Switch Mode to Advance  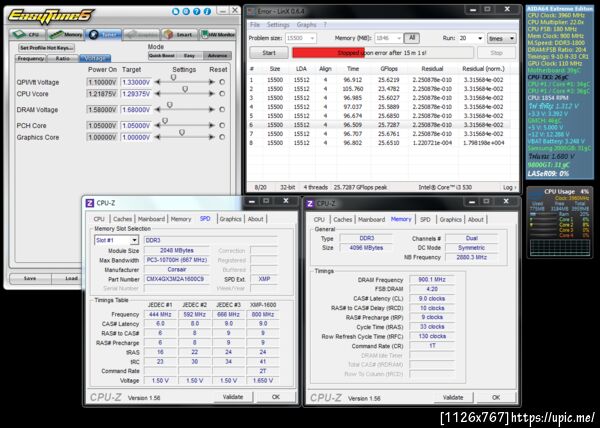coord(217,55)
